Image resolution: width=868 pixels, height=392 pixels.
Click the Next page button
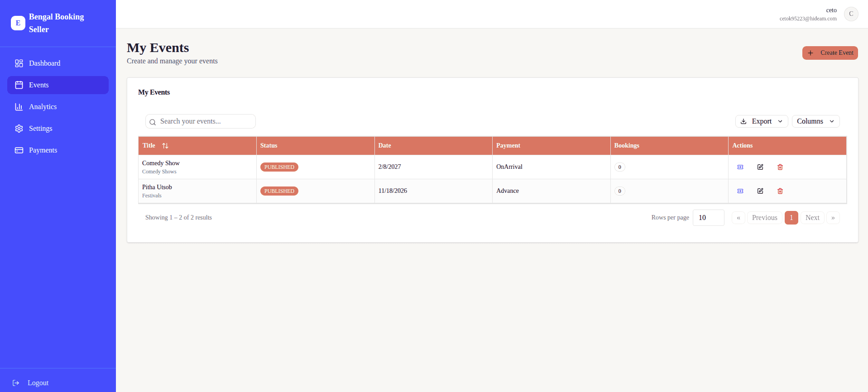tap(812, 218)
